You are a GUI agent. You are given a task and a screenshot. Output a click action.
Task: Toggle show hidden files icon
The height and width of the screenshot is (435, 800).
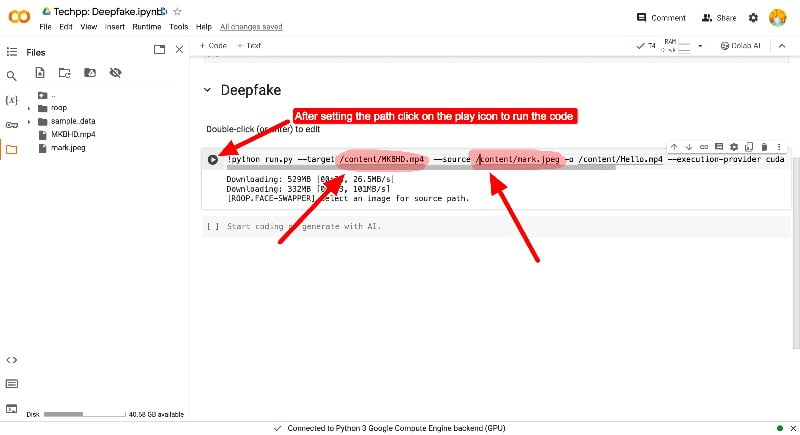point(115,73)
